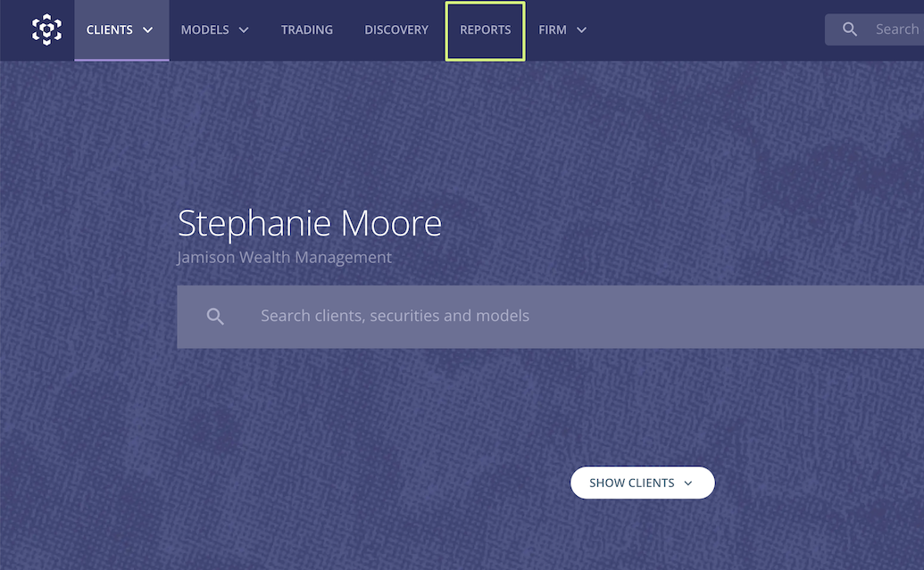Click the hexagonal app logo icon
Screen dimensions: 924x570
pyautogui.click(x=46, y=29)
